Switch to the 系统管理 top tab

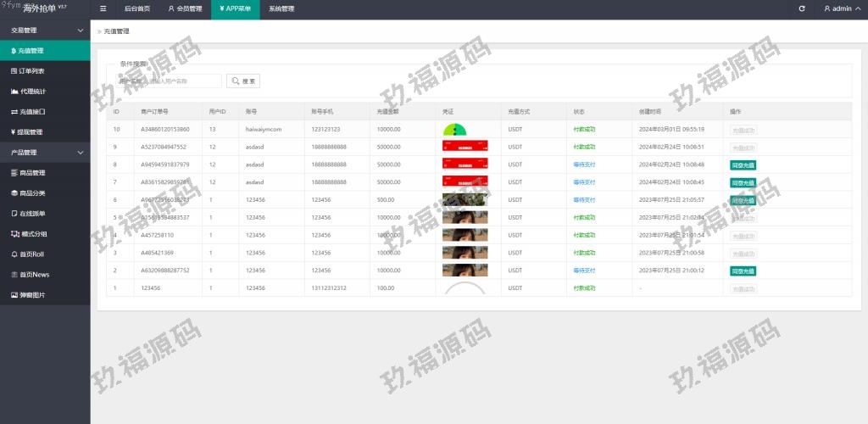(281, 8)
